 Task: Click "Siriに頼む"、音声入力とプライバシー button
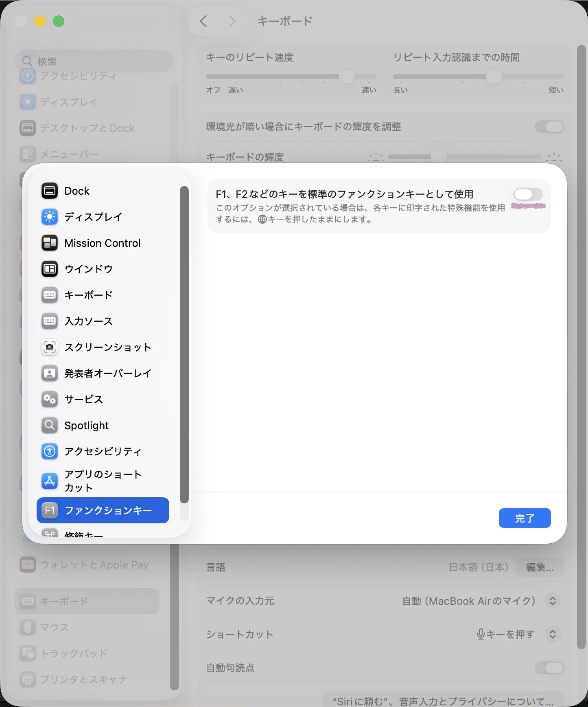[x=443, y=700]
